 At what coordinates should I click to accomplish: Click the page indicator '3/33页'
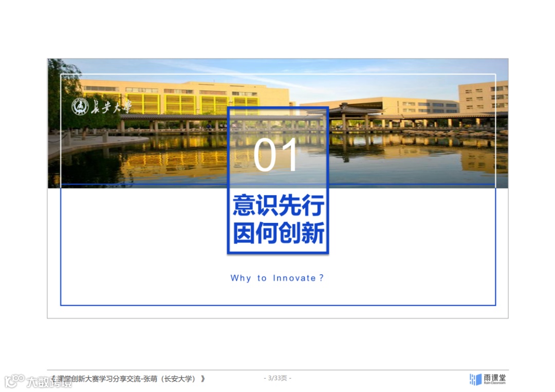coord(277,378)
